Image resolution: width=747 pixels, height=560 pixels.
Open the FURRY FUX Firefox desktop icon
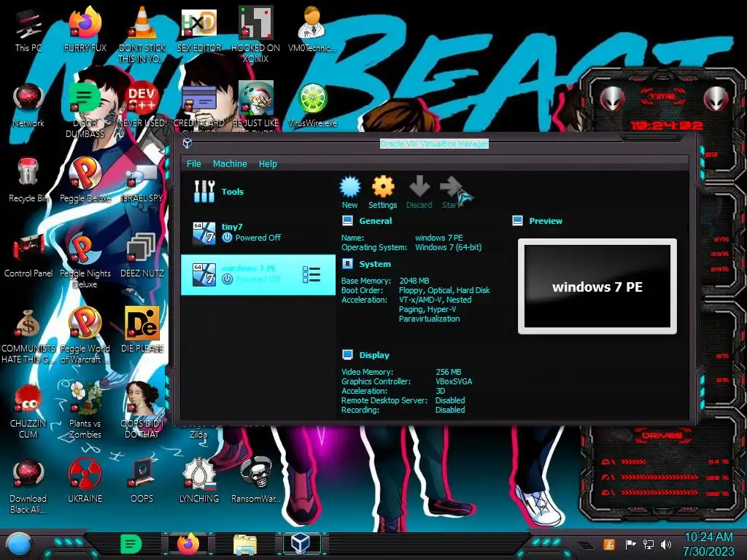coord(85,29)
